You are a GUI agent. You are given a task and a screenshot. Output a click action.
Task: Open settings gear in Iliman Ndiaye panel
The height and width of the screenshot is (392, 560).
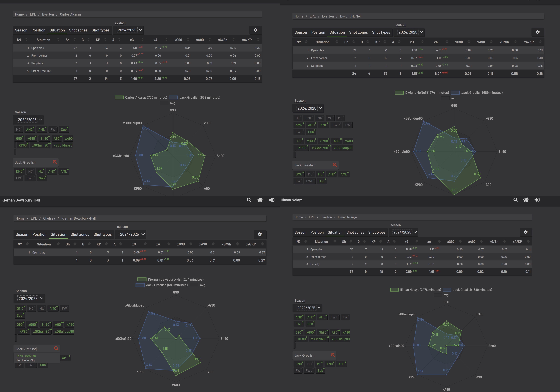(x=526, y=232)
